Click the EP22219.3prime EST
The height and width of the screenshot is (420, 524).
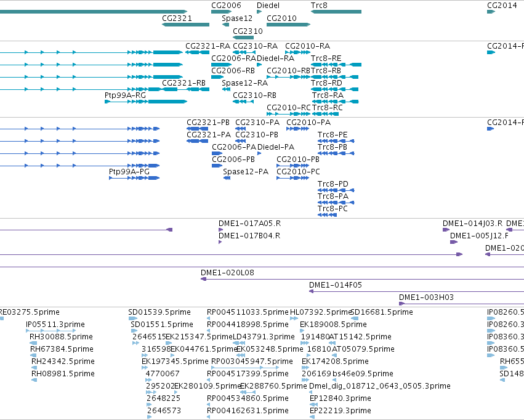tap(312, 417)
